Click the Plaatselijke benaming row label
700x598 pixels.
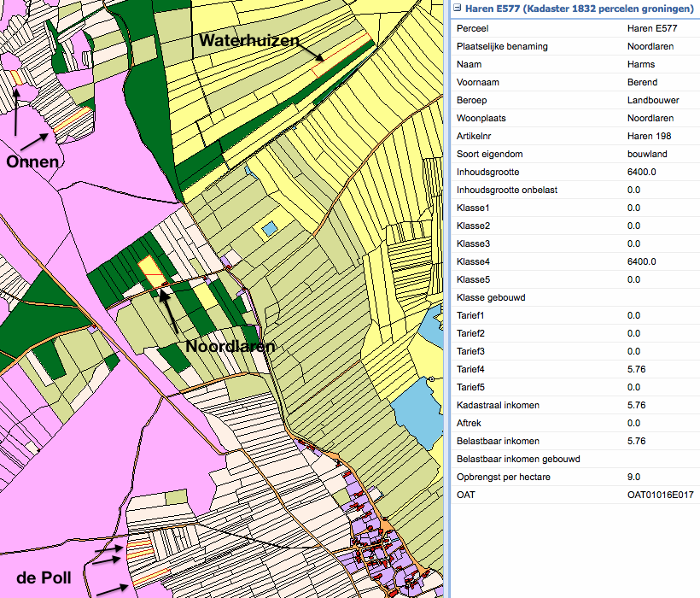pyautogui.click(x=502, y=46)
